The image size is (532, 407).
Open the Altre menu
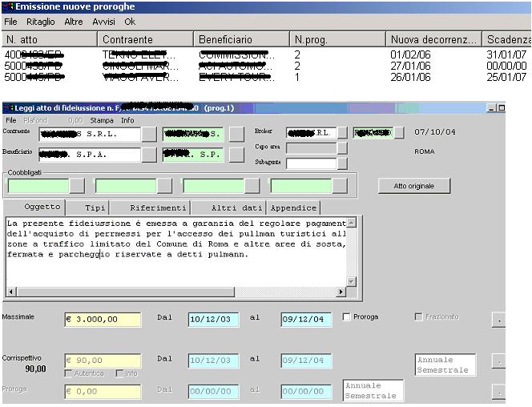pos(74,22)
